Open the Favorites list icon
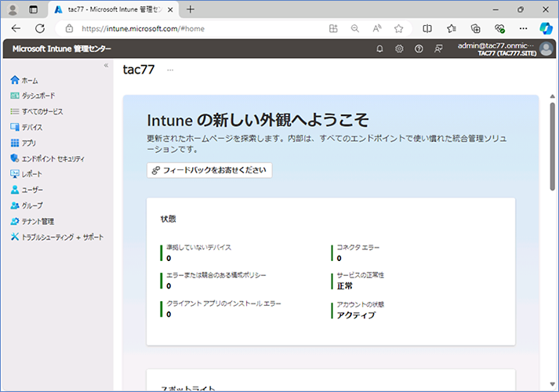 (452, 28)
